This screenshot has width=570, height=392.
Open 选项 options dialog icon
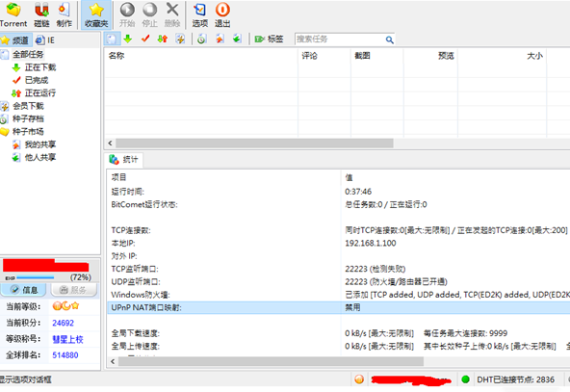click(x=199, y=14)
